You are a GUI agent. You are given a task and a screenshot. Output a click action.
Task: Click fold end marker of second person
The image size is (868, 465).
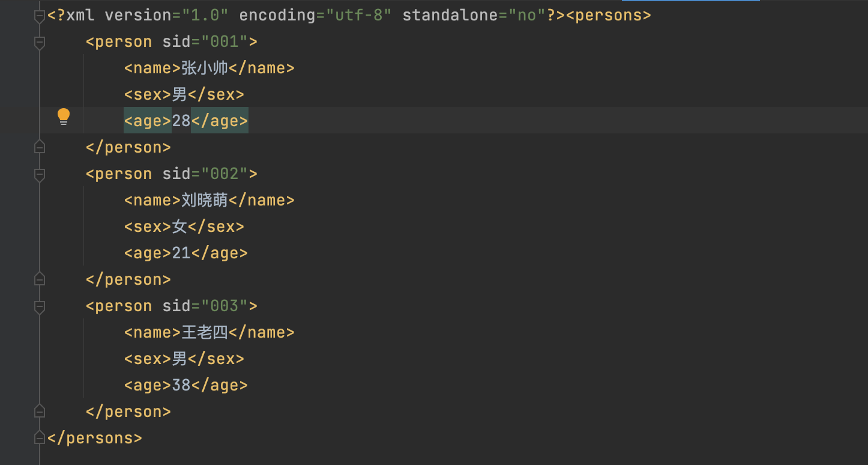tap(40, 279)
